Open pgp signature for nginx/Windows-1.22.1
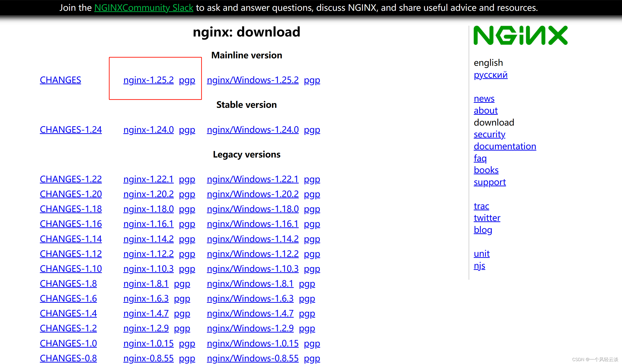Screen dimensions: 622x364 coord(312,179)
